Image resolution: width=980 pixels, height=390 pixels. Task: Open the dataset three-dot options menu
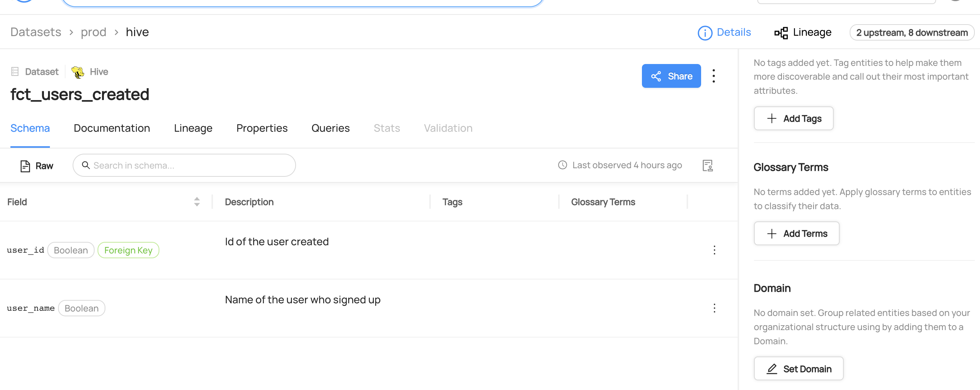714,76
